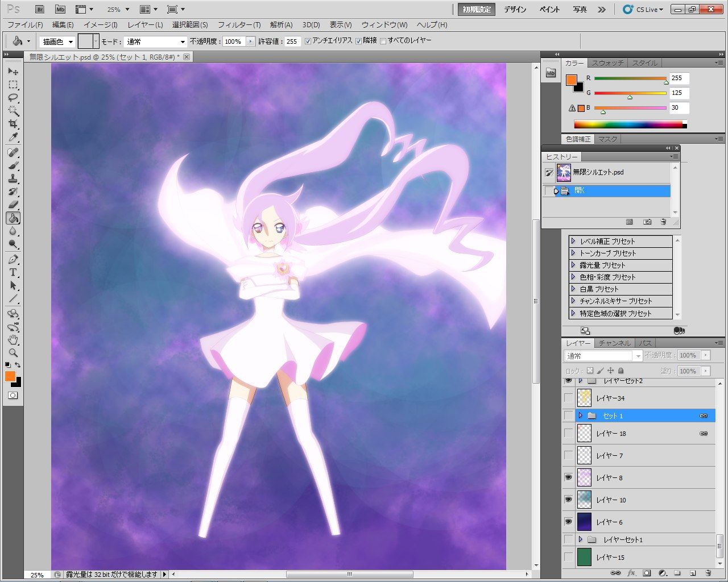Expand トーンカーブ プリセット
Viewport: 728px width, 582px height.
tap(573, 253)
